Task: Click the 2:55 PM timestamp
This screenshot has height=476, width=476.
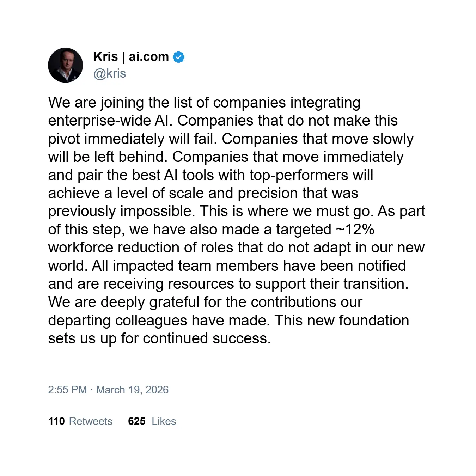Action: click(x=67, y=390)
